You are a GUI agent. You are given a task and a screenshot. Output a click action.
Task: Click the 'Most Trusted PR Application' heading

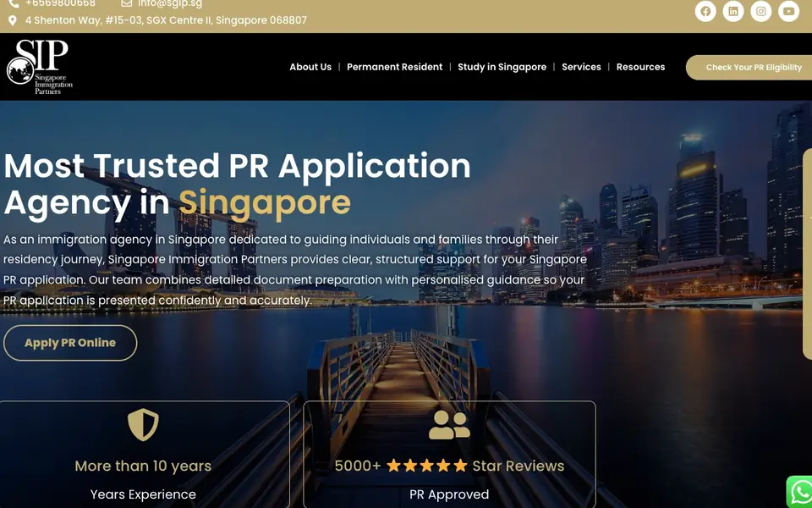pos(237,165)
